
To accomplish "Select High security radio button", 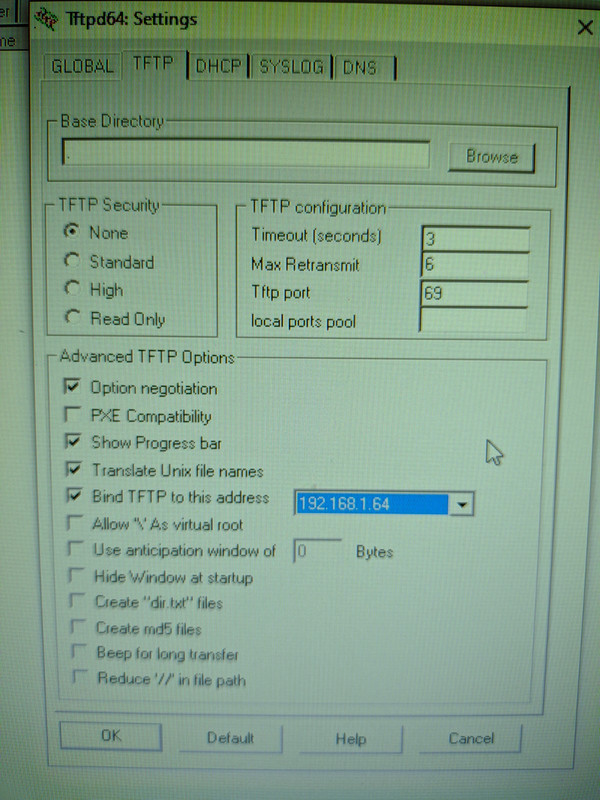I will [72, 288].
